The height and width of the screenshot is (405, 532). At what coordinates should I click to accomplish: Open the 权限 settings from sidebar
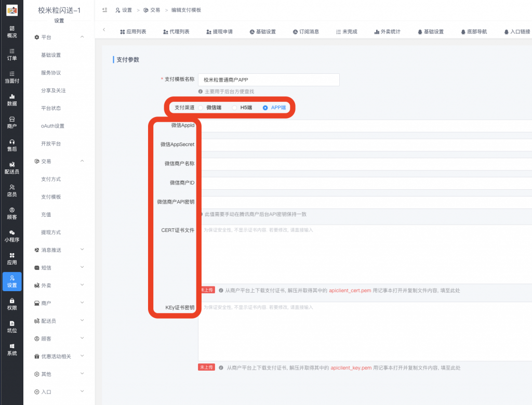coord(11,304)
